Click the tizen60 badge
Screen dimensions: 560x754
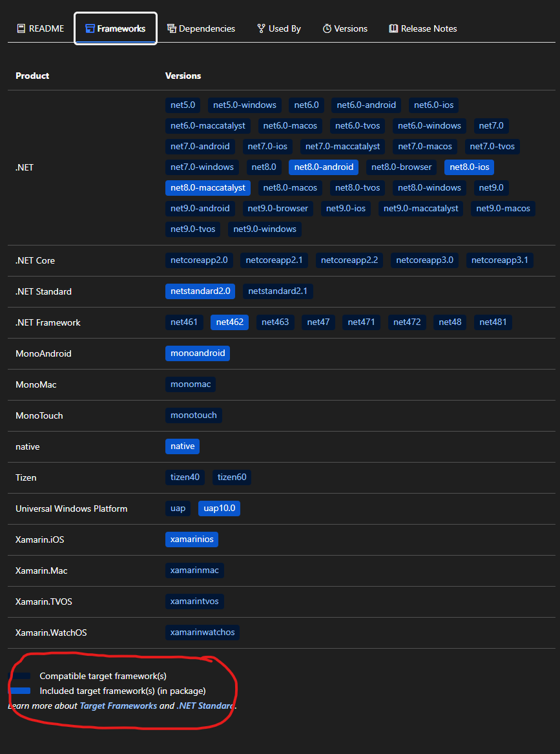(x=232, y=477)
